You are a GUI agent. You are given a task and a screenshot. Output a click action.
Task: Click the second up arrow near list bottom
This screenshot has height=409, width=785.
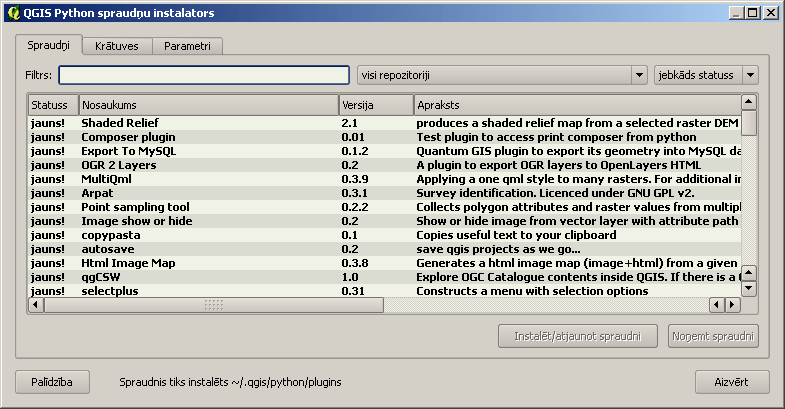[748, 273]
